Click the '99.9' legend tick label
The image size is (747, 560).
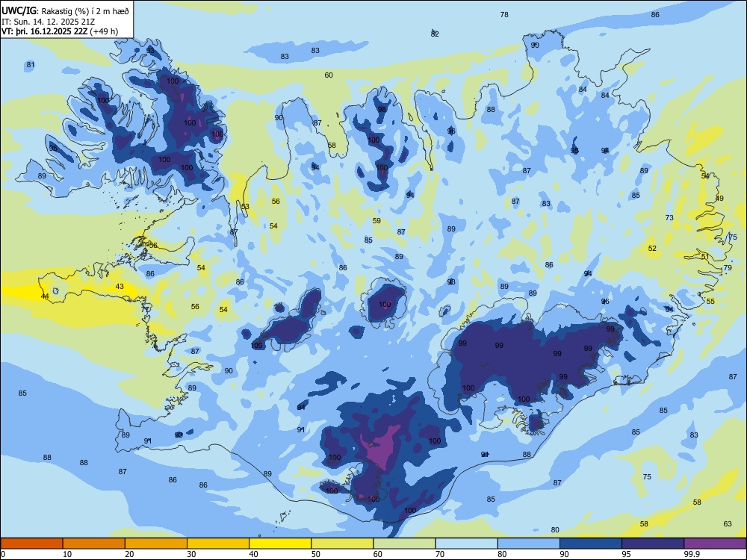(691, 554)
